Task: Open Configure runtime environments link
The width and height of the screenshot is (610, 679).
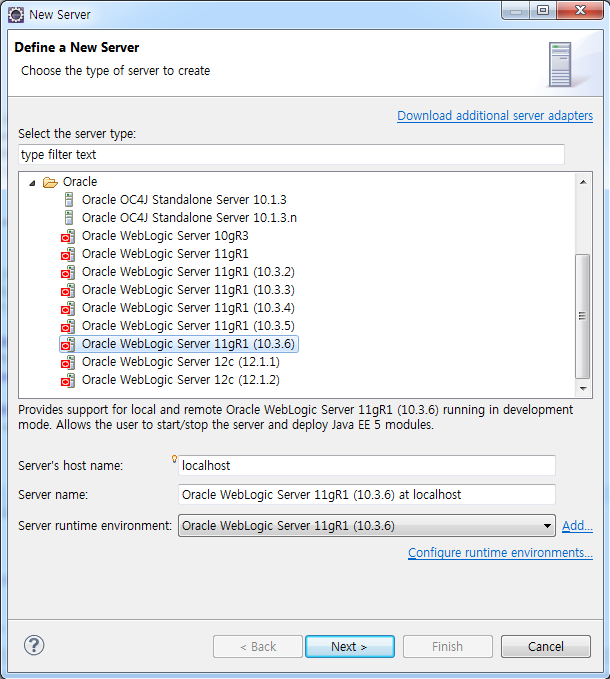Action: [500, 553]
